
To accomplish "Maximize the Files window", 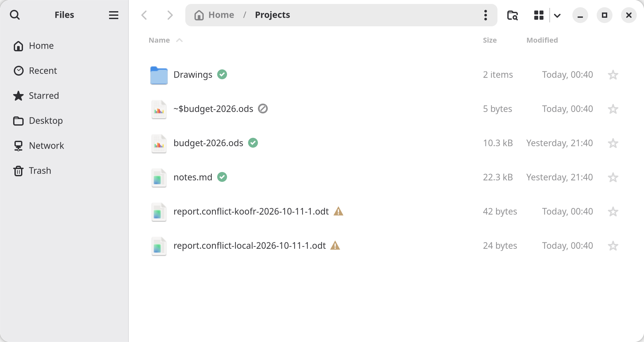I will (605, 15).
